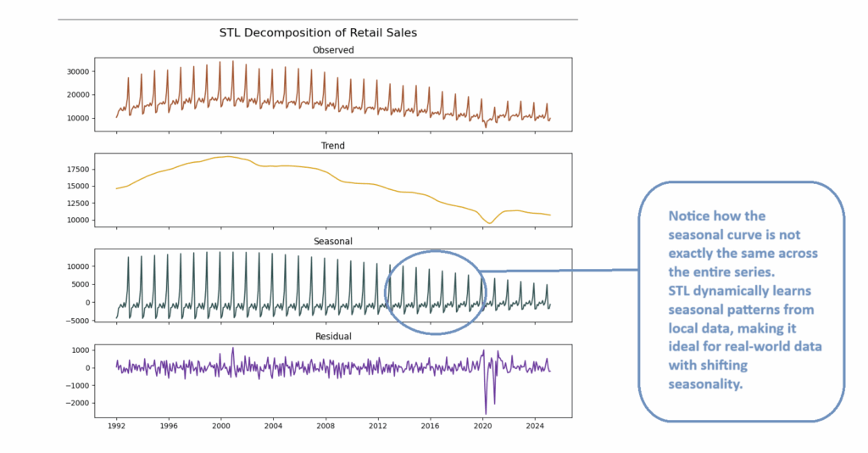Click the Observed subplot title
The image size is (868, 453).
[x=333, y=50]
